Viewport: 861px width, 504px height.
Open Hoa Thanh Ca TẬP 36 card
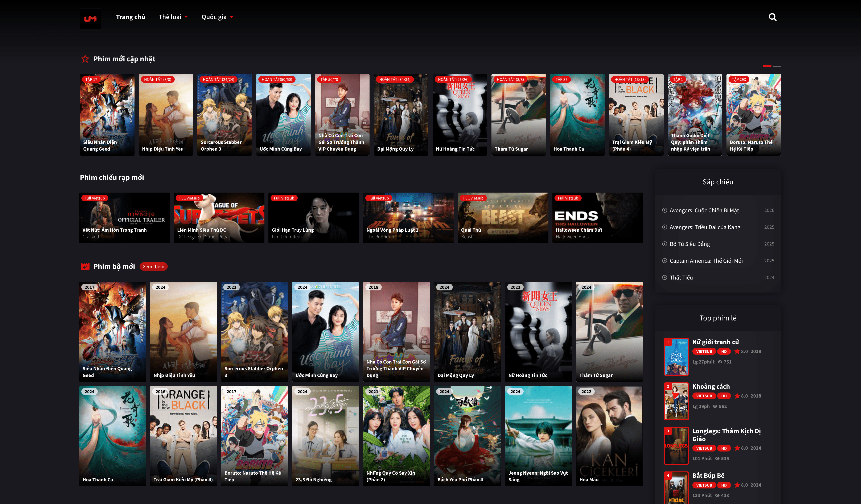[577, 115]
